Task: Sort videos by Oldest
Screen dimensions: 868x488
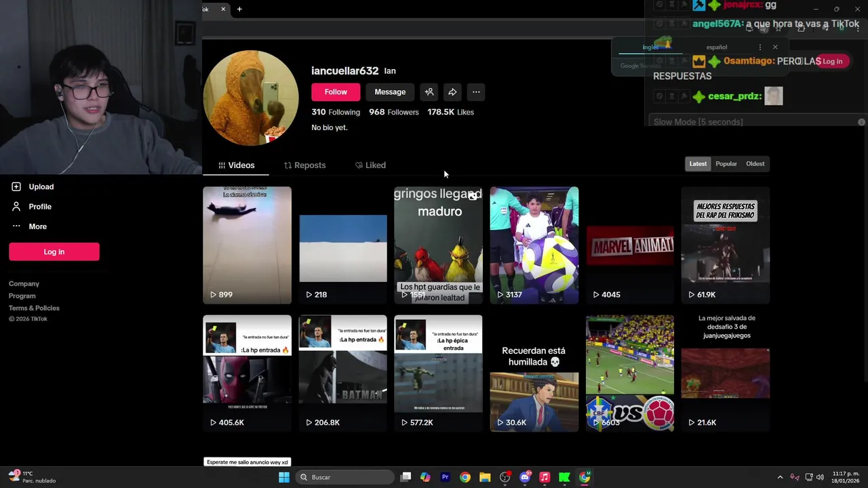Action: 755,163
